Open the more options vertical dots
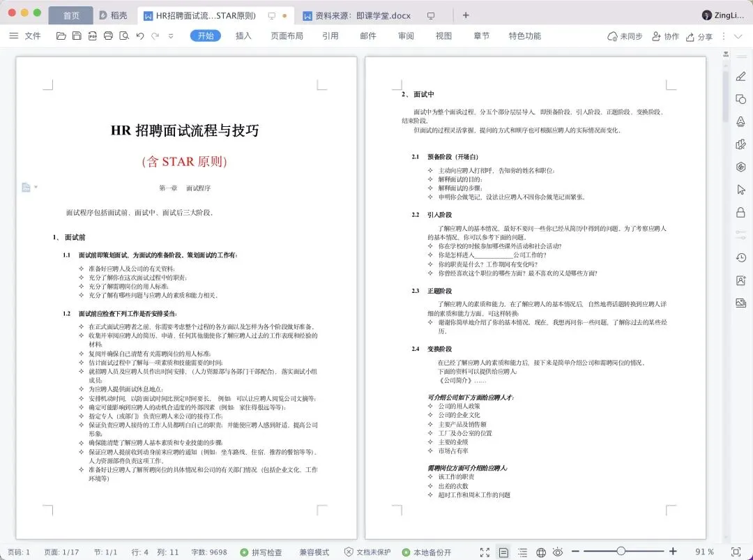Image resolution: width=753 pixels, height=560 pixels. click(724, 36)
